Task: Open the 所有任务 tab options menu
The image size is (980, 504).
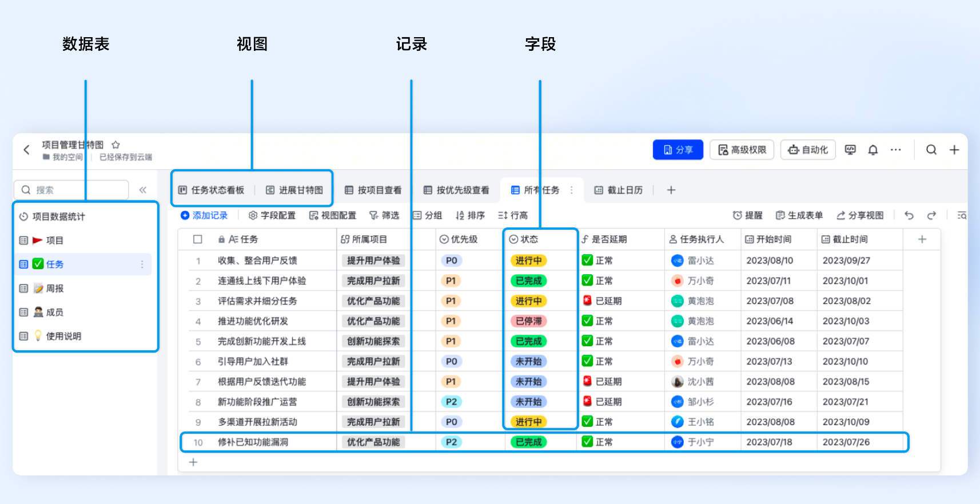Action: [571, 190]
